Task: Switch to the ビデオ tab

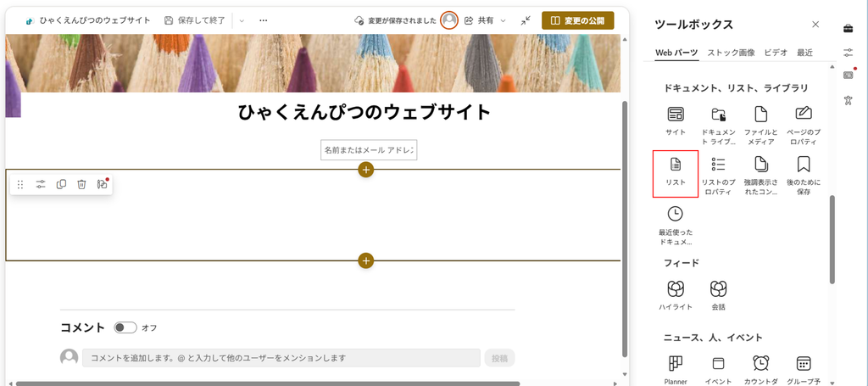Action: (776, 53)
